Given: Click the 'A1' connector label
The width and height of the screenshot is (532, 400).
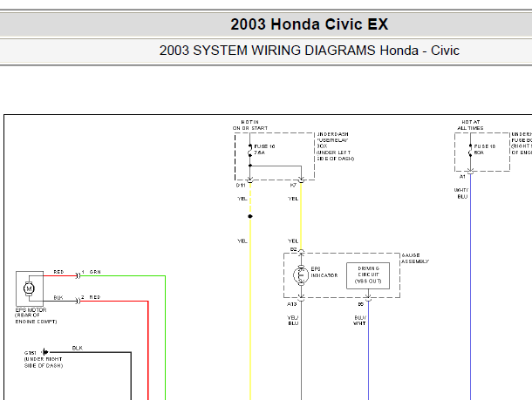Looking at the screenshot, I should [462, 177].
